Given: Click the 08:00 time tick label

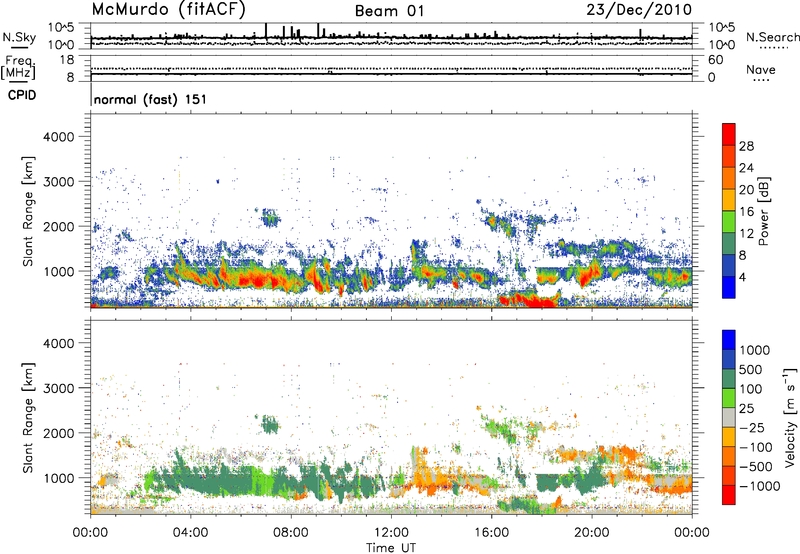Looking at the screenshot, I should 291,533.
